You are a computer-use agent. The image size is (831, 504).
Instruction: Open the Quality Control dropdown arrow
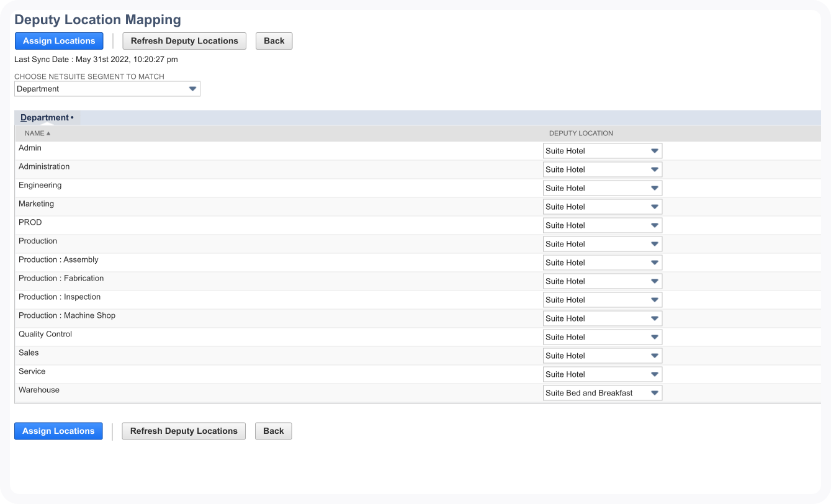(654, 337)
